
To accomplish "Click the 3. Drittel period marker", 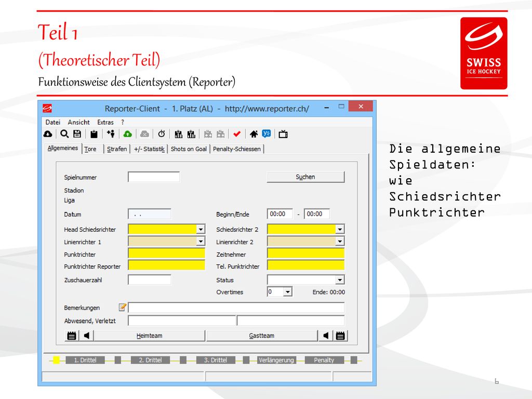I will [x=216, y=360].
